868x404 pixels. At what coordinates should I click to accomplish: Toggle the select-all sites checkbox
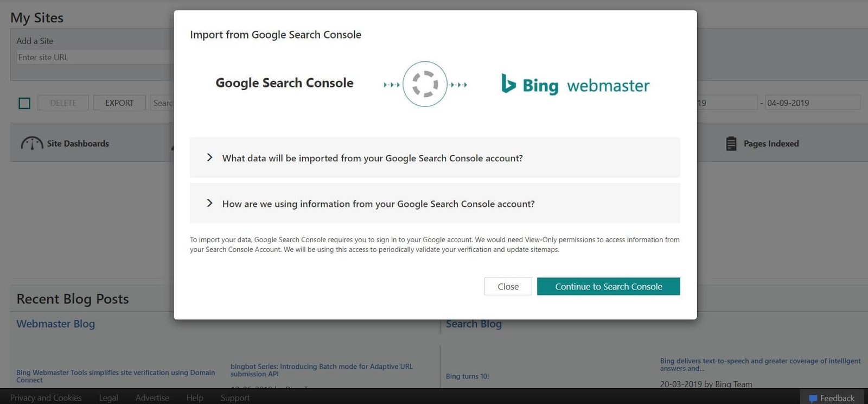coord(24,103)
